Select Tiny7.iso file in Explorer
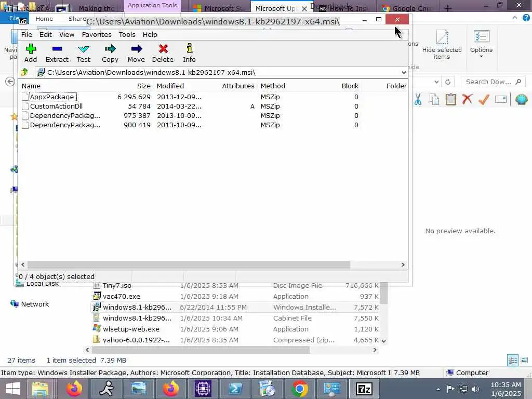Screen dimensions: 532x399 [117, 286]
